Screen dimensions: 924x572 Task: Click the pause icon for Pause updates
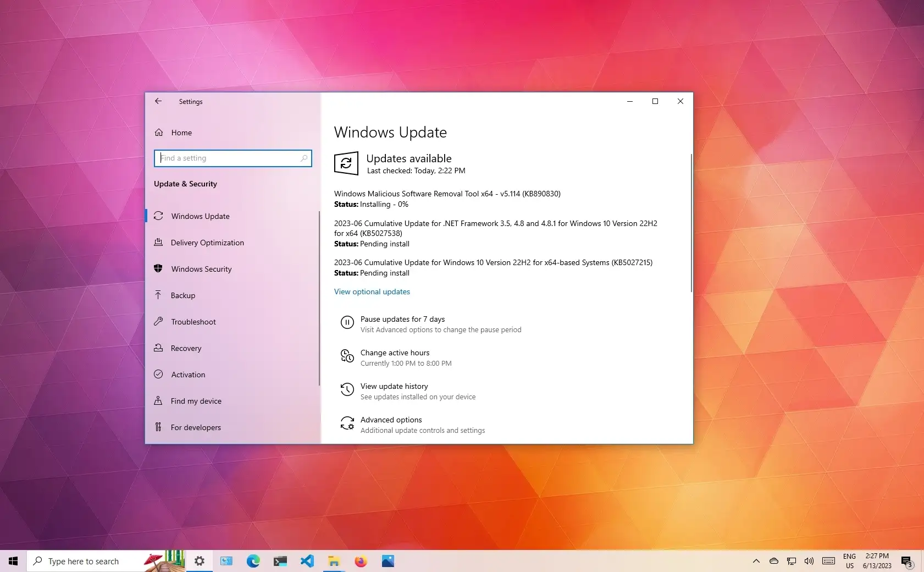[x=347, y=323]
